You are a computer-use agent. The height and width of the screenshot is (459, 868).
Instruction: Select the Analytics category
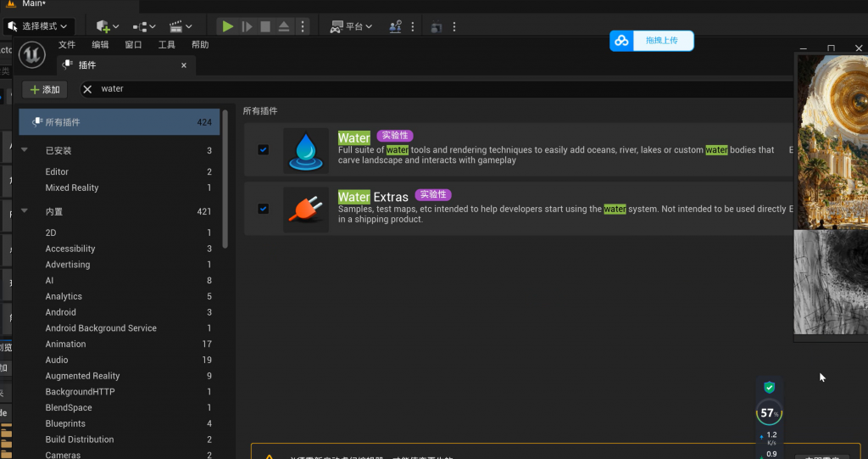119,296
